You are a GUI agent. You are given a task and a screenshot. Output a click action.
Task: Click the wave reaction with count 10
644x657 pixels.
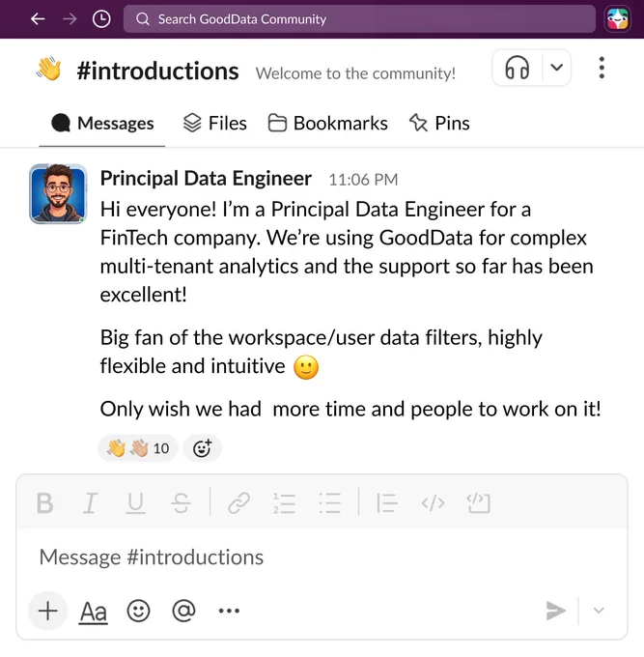[138, 448]
